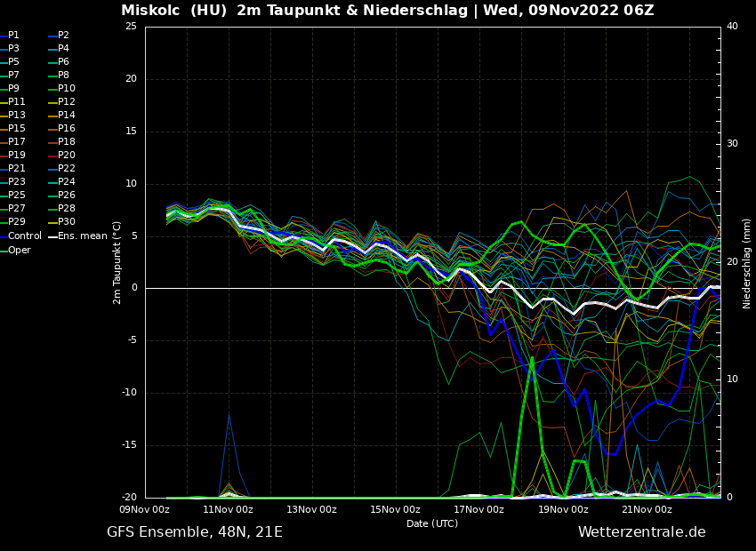This screenshot has width=756, height=551.
Task: Click the Control legend entry
Action: click(24, 236)
